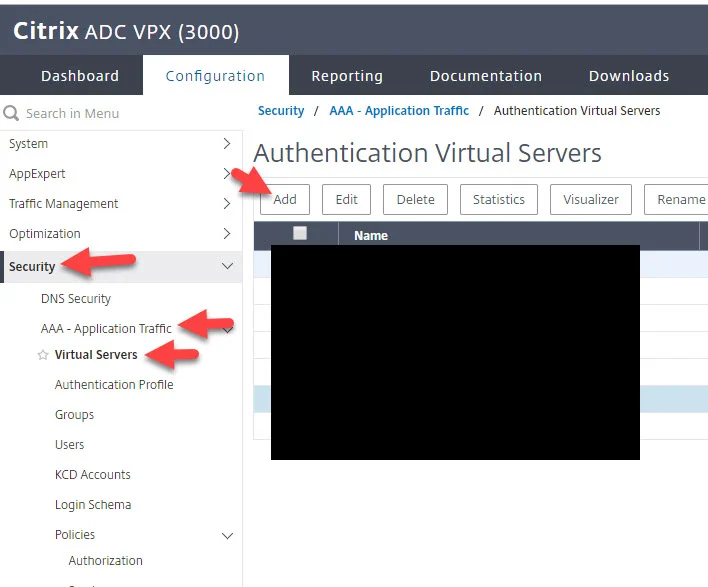Open the Reporting tab
Viewport: 708px width, 587px height.
point(347,76)
